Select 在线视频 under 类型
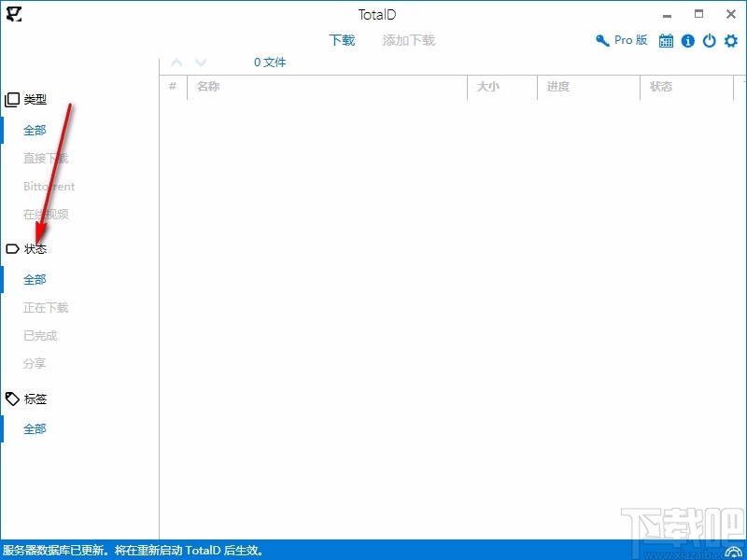 point(45,214)
